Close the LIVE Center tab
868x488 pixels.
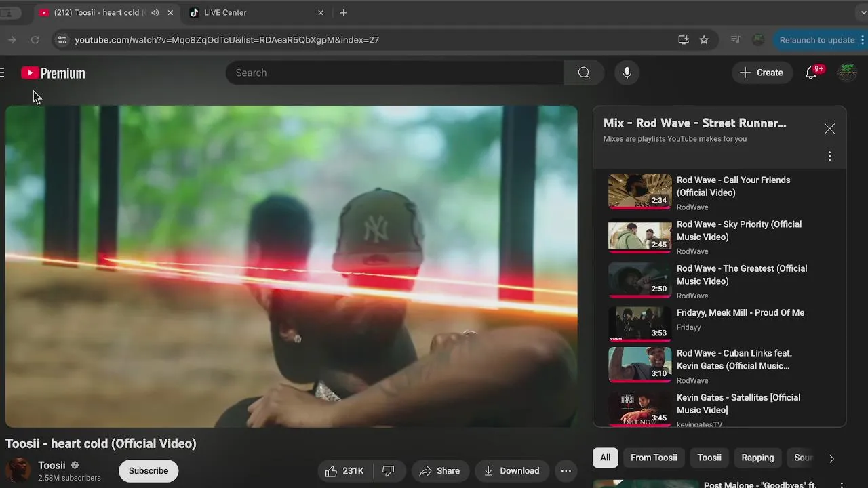[x=321, y=12]
